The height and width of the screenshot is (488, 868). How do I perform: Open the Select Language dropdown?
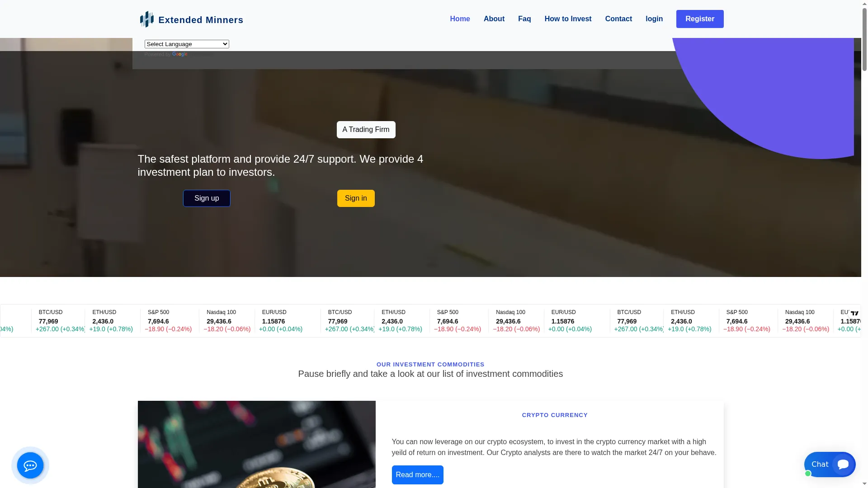pos(187,44)
